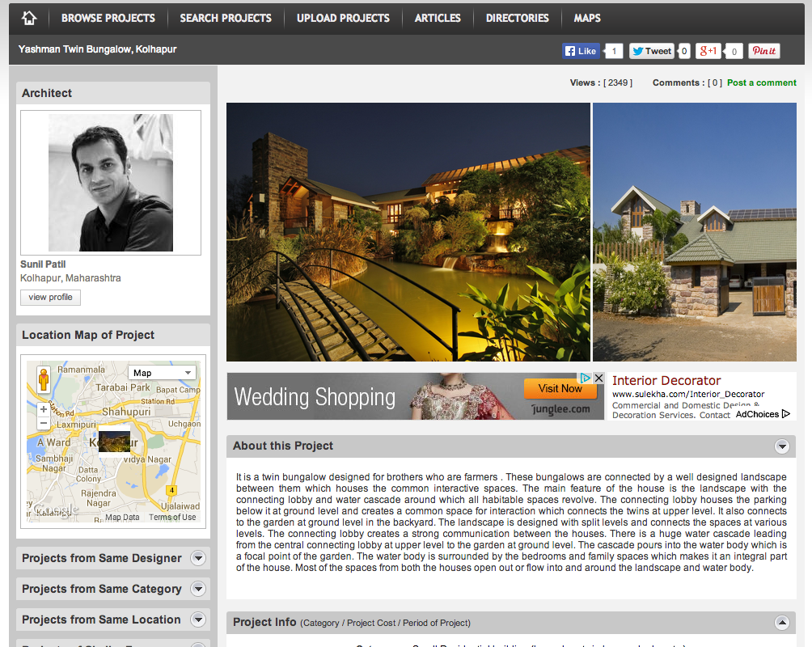Click Post a comment link
This screenshot has width=812, height=647.
pos(761,82)
